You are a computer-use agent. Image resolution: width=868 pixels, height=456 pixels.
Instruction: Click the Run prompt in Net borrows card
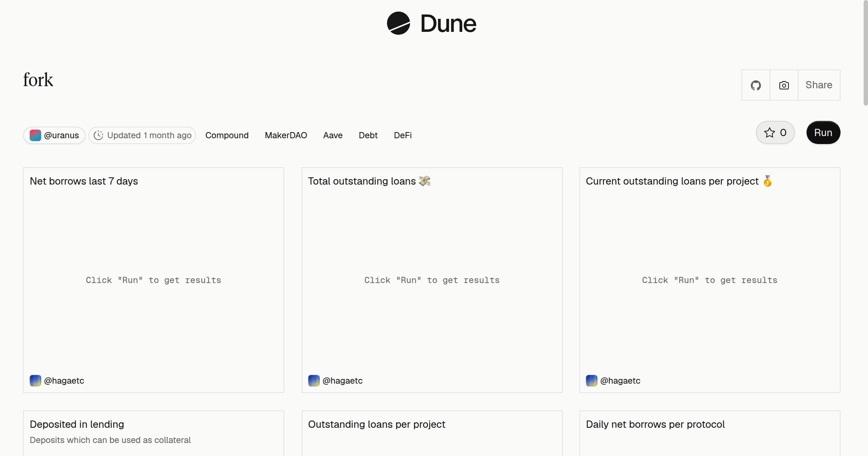pos(153,280)
